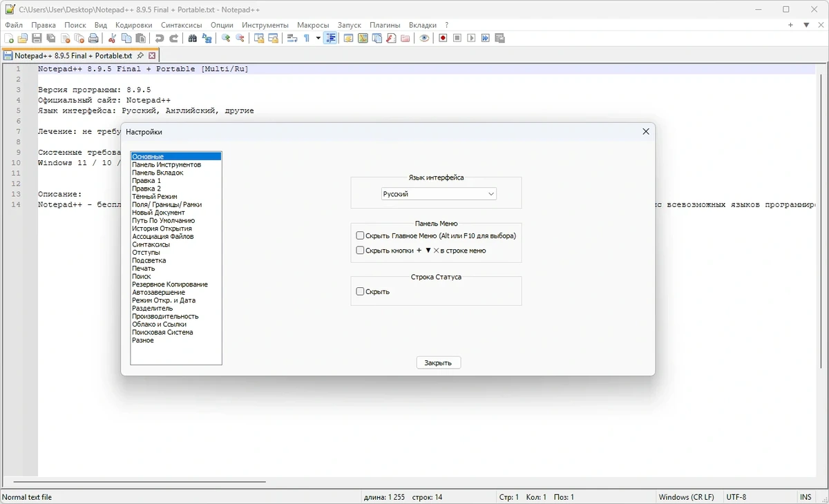Open the Язык интерфейса dropdown showing Русский

click(439, 194)
